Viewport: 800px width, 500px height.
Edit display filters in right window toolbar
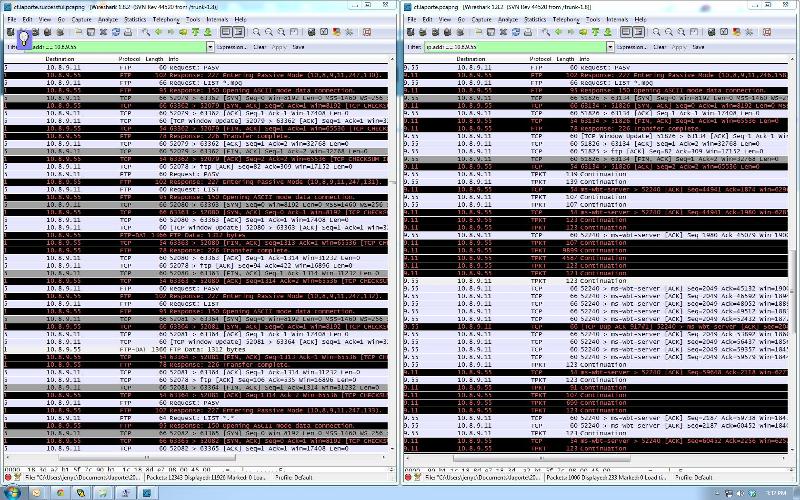pos(724,32)
